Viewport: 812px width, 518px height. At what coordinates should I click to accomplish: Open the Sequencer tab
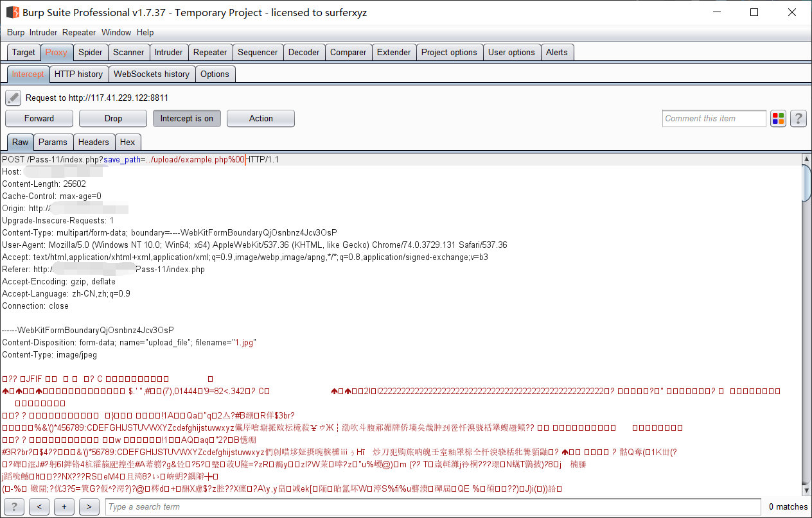tap(258, 53)
